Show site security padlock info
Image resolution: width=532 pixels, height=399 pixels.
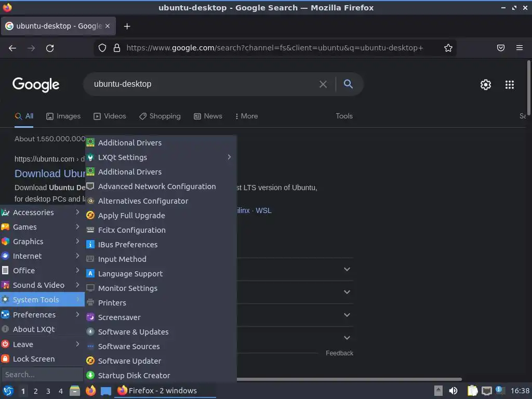(x=117, y=48)
